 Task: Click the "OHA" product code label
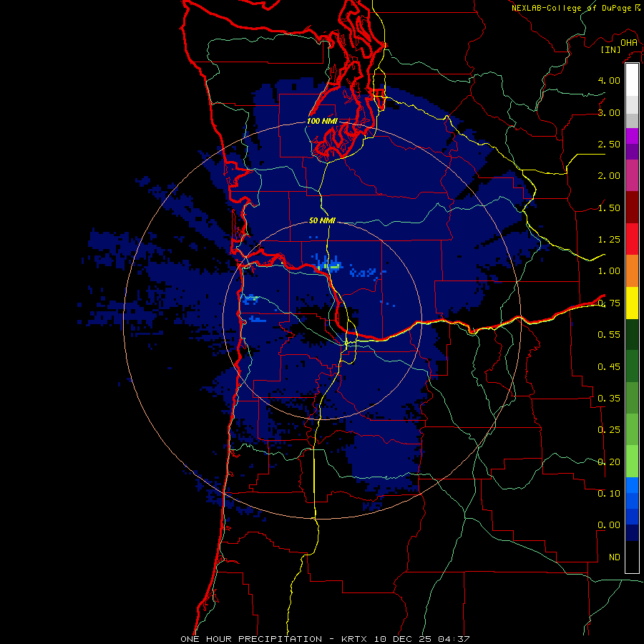click(x=629, y=43)
